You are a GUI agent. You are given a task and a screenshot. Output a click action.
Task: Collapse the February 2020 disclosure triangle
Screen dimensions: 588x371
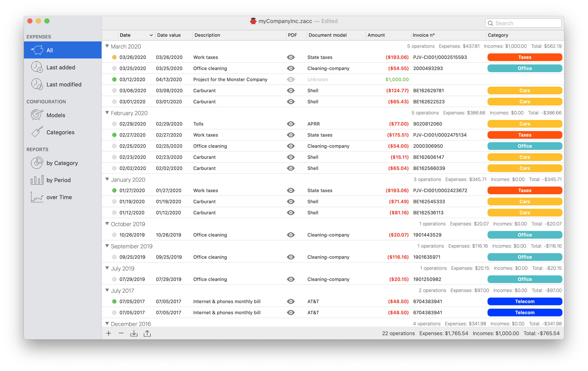coord(107,113)
